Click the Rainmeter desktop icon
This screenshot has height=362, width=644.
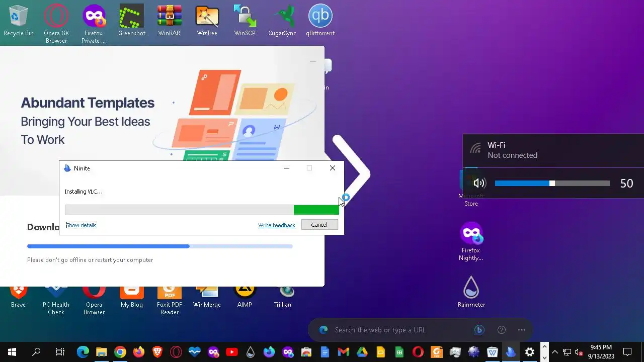471,292
